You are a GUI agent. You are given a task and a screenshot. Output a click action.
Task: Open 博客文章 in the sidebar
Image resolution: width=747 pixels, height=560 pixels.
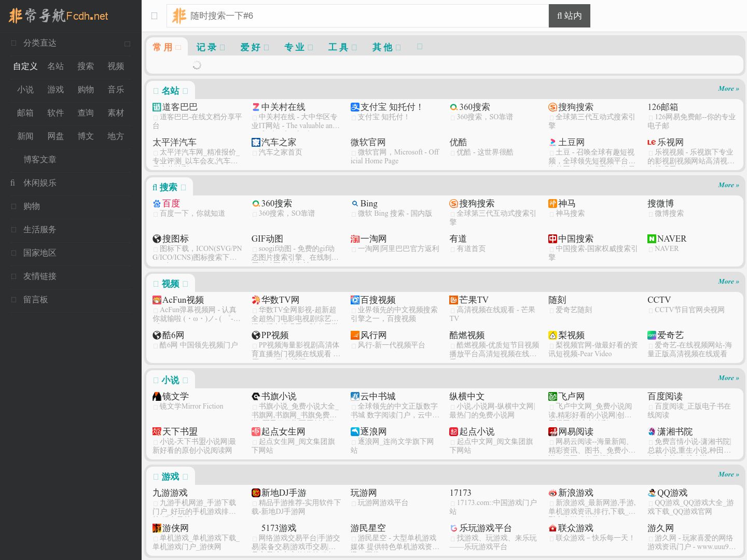(x=40, y=160)
